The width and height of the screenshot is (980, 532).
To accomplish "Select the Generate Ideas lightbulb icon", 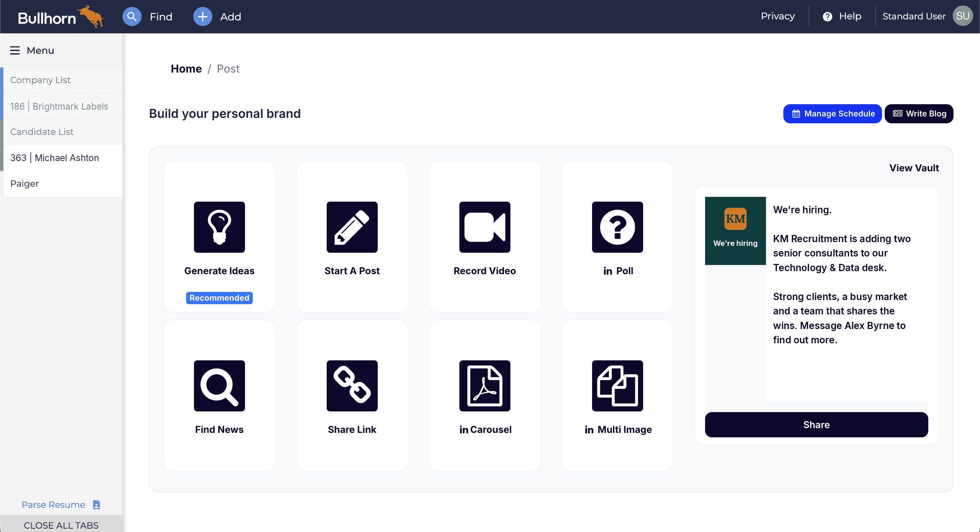I will [x=219, y=227].
